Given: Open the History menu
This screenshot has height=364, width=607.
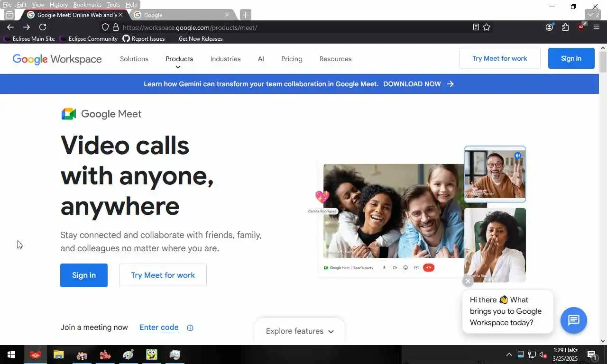Looking at the screenshot, I should (x=59, y=5).
